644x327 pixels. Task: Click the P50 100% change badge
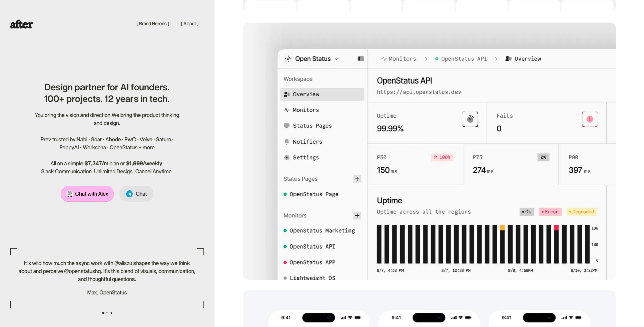coord(442,157)
